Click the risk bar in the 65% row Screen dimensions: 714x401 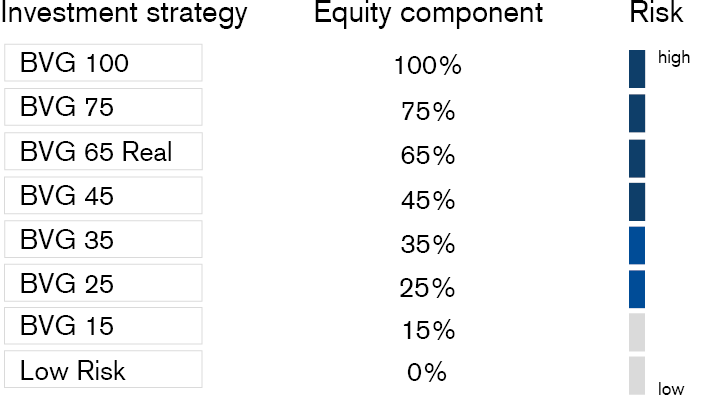[x=637, y=158]
